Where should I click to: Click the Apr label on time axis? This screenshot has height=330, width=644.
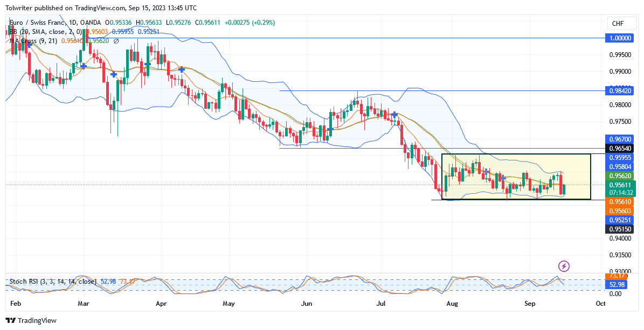162,304
